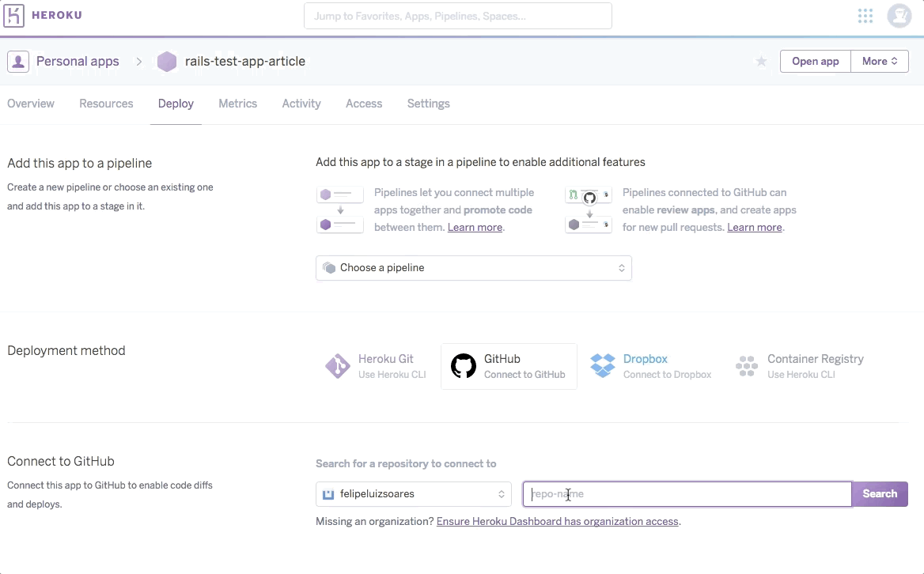
Task: Click the breadcrumb chevron after Personal apps
Action: (x=139, y=61)
